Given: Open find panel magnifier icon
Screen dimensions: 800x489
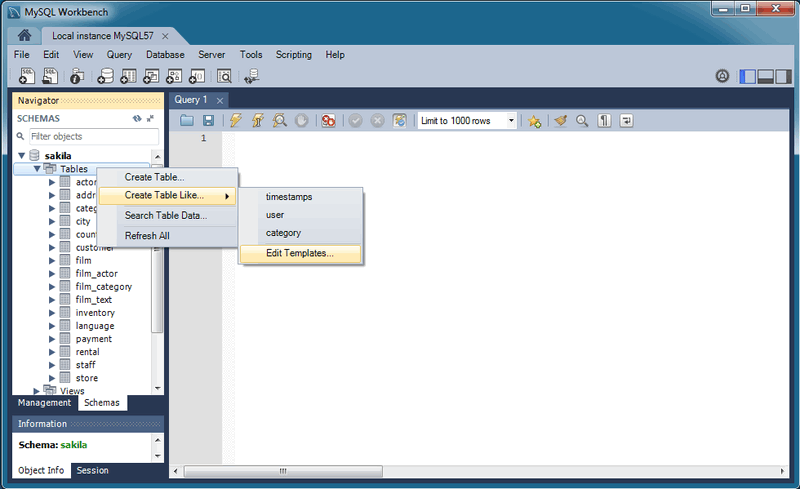Looking at the screenshot, I should [x=582, y=120].
